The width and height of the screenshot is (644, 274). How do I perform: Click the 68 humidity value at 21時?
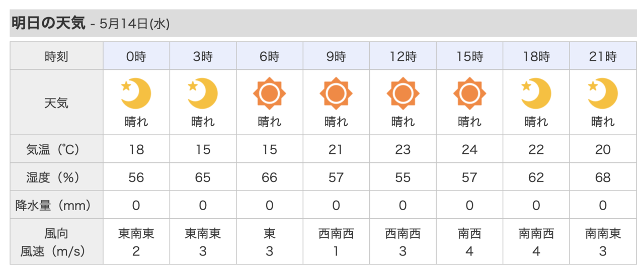click(603, 177)
